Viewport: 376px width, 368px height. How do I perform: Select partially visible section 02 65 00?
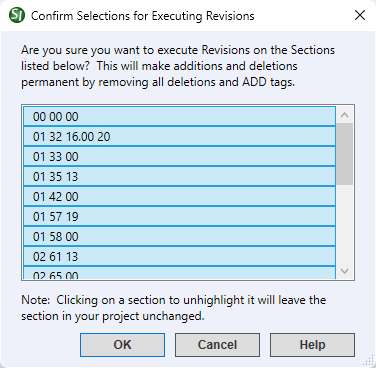179,273
